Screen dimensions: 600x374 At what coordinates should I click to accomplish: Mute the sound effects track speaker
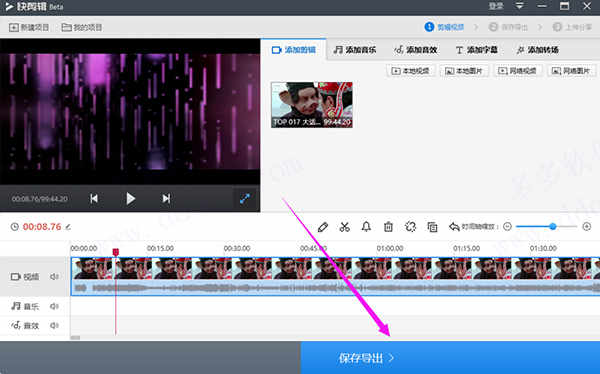[x=54, y=325]
